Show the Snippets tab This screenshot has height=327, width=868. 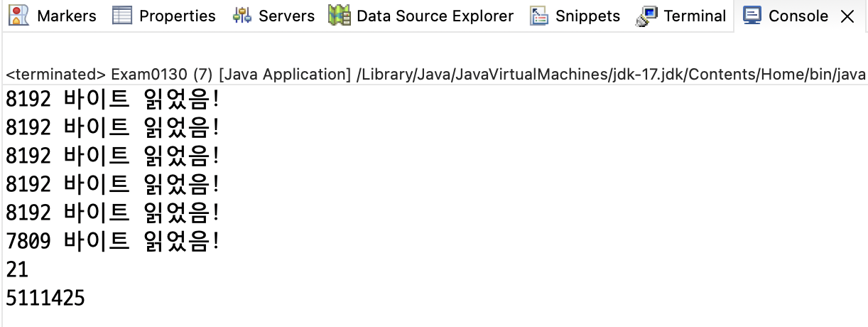(587, 16)
